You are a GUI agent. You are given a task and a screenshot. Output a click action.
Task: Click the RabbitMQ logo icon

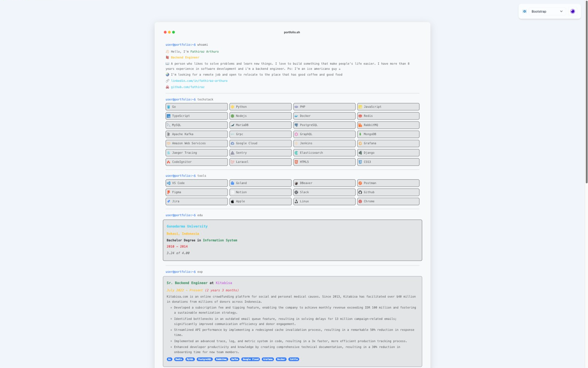pyautogui.click(x=360, y=125)
